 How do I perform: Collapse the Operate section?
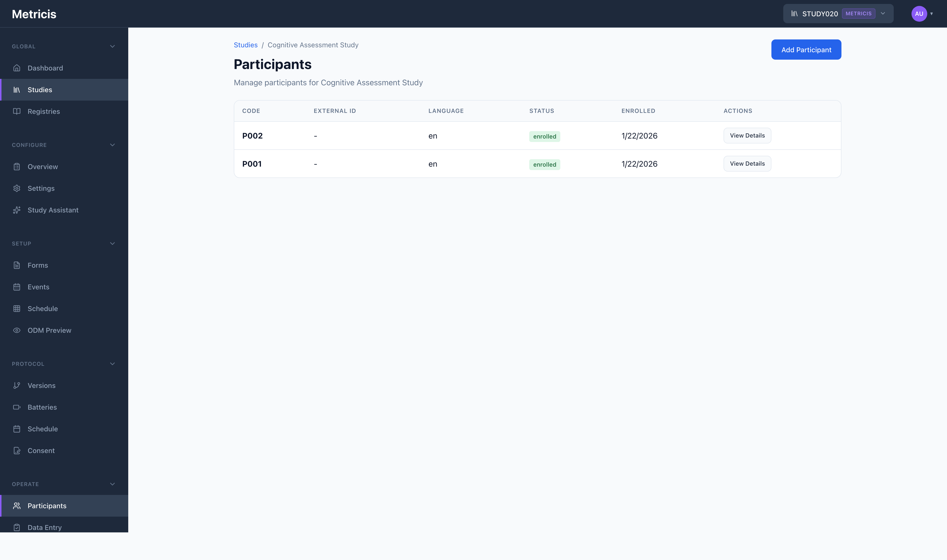pos(112,484)
